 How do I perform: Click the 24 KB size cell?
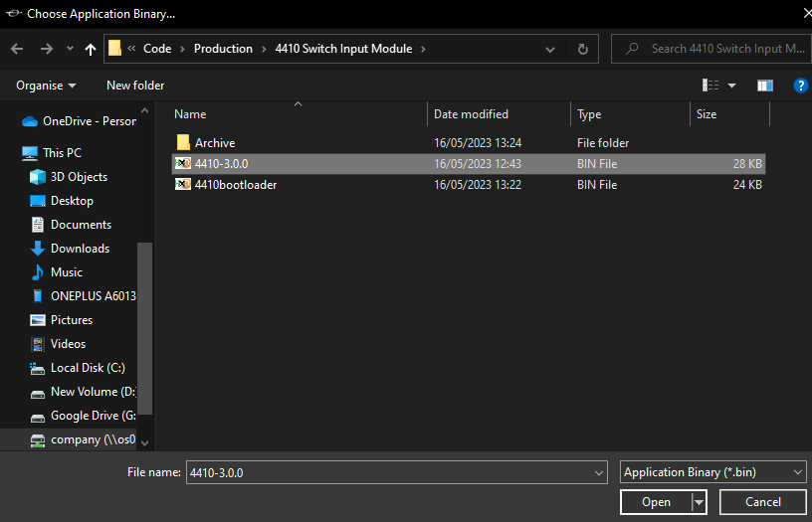pos(747,185)
